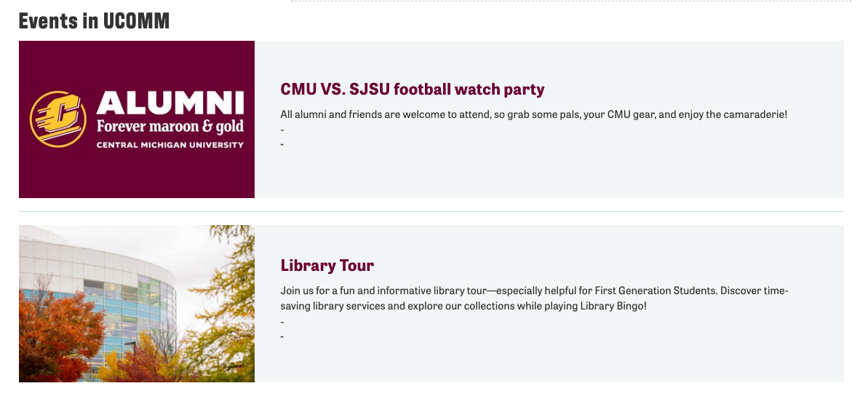Open the Library Tour event link
This screenshot has height=394, width=868.
click(327, 265)
